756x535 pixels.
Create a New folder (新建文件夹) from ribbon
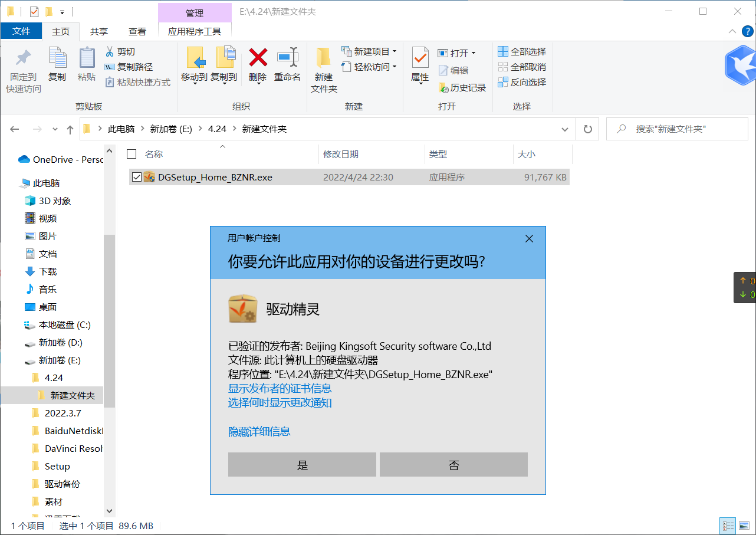click(x=324, y=70)
